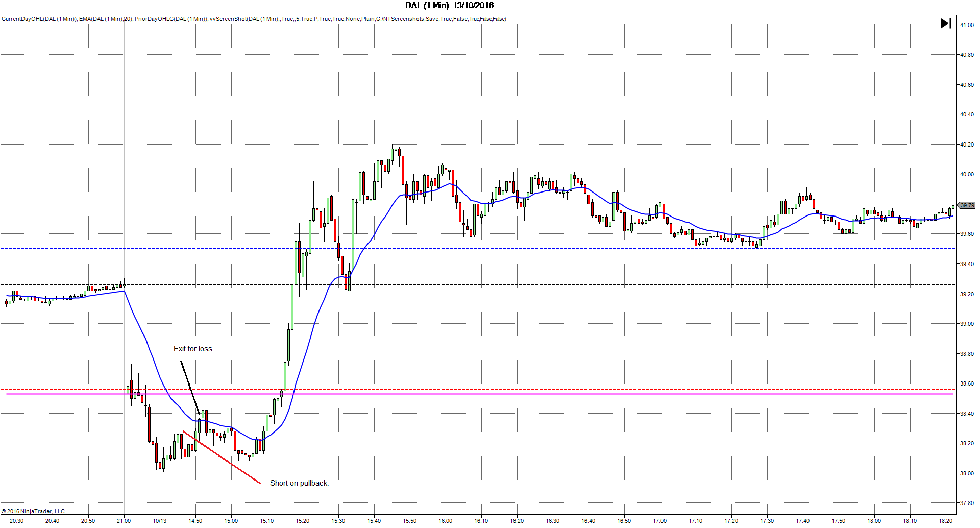The width and height of the screenshot is (980, 528).
Task: Select the magenta horizontal price line
Action: (x=480, y=394)
